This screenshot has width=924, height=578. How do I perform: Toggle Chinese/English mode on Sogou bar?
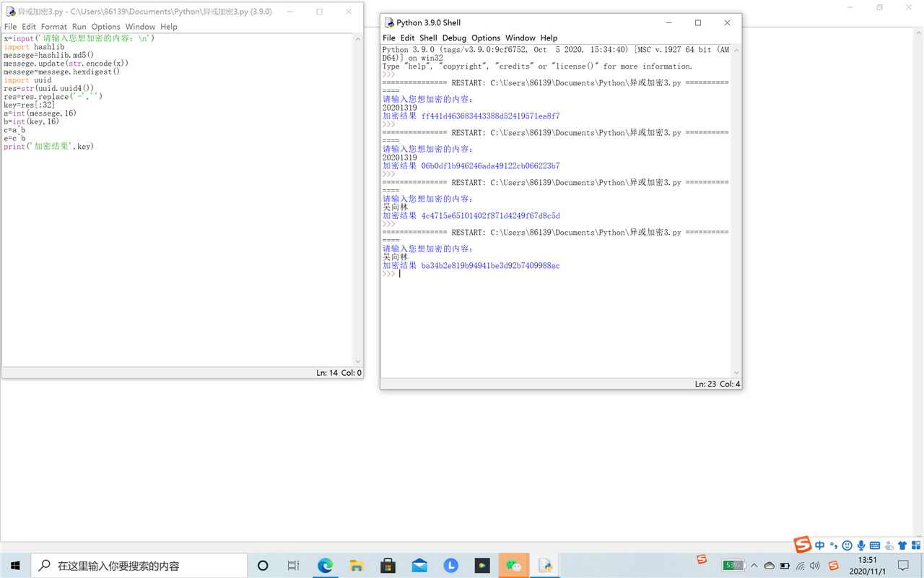[x=820, y=545]
